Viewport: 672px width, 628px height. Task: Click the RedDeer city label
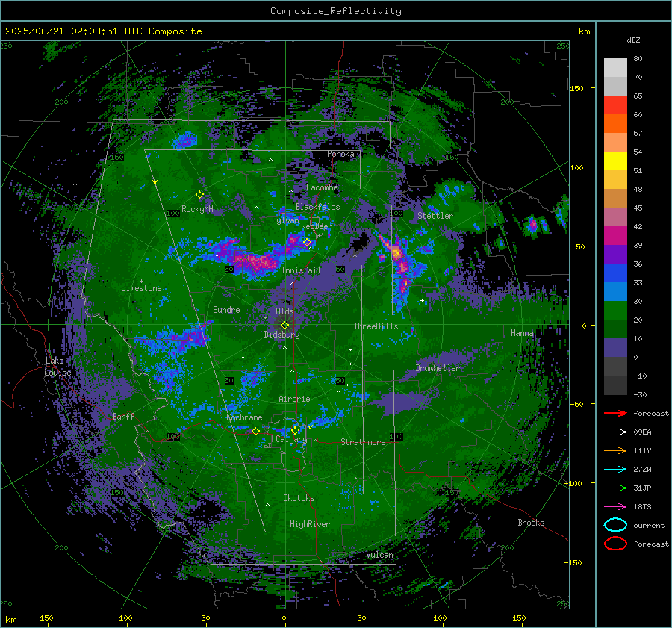click(x=317, y=226)
